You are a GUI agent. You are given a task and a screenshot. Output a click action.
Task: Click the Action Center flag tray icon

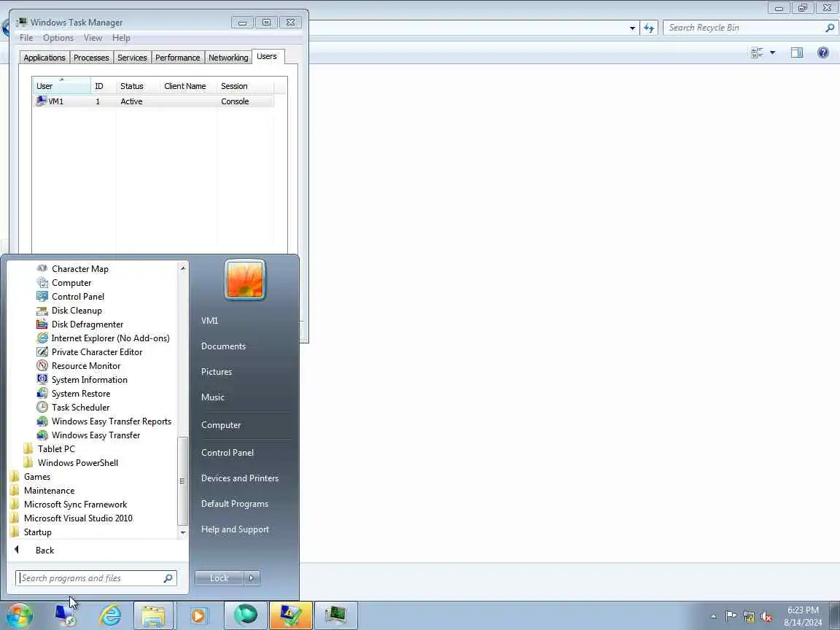[x=731, y=616]
